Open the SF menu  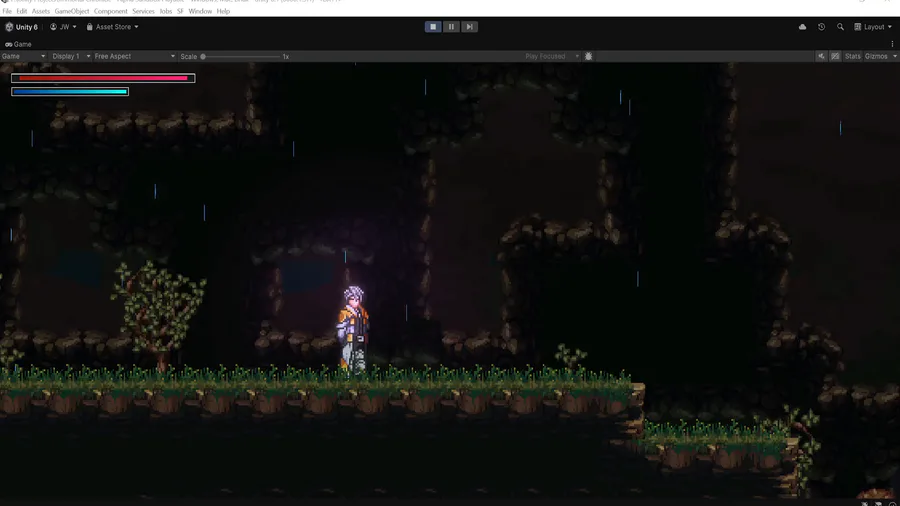(180, 11)
